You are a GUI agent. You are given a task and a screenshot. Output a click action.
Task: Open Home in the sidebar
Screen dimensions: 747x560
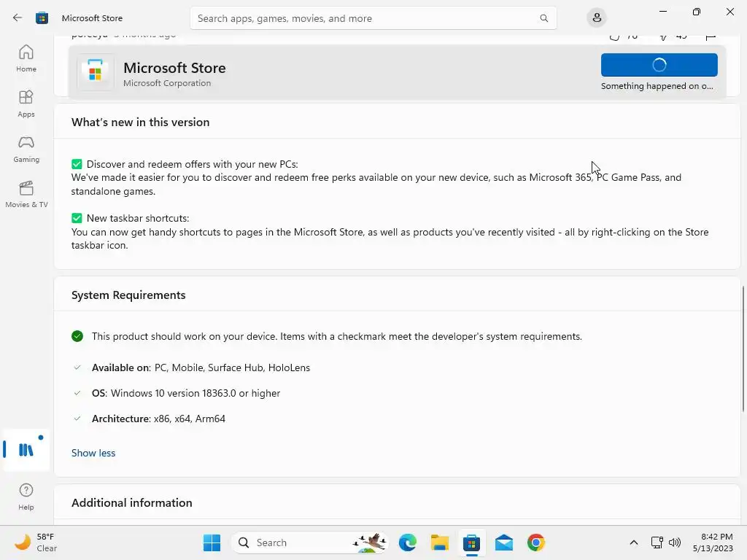26,58
